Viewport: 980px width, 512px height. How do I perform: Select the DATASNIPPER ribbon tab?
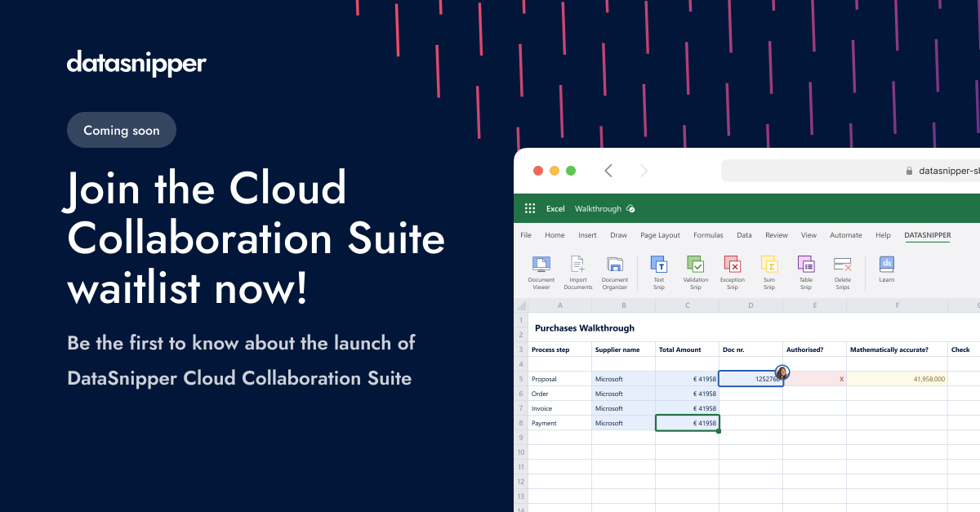928,235
